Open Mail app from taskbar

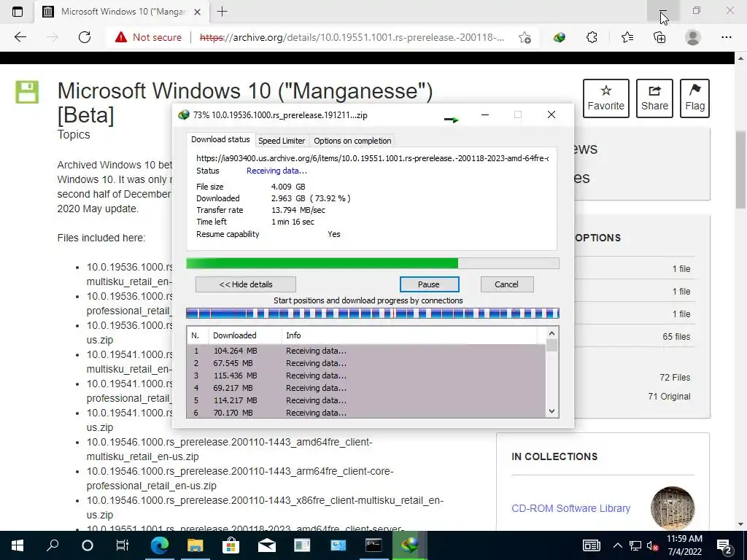click(x=267, y=545)
